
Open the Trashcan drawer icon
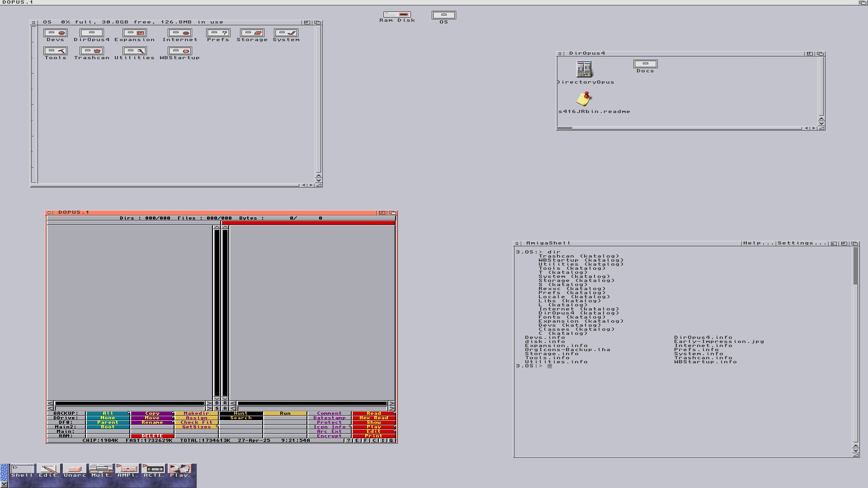92,51
